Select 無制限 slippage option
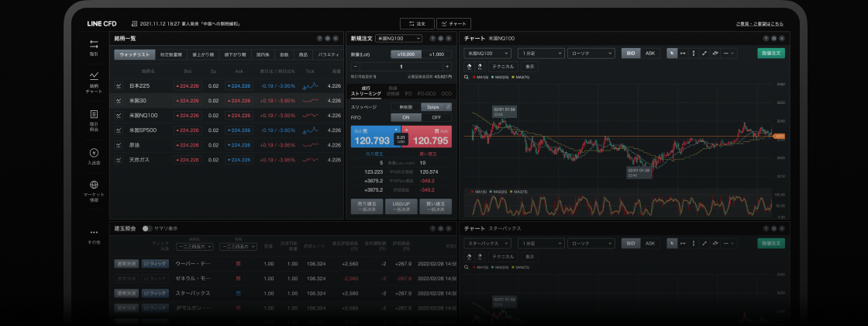This screenshot has width=868, height=326. tap(406, 107)
